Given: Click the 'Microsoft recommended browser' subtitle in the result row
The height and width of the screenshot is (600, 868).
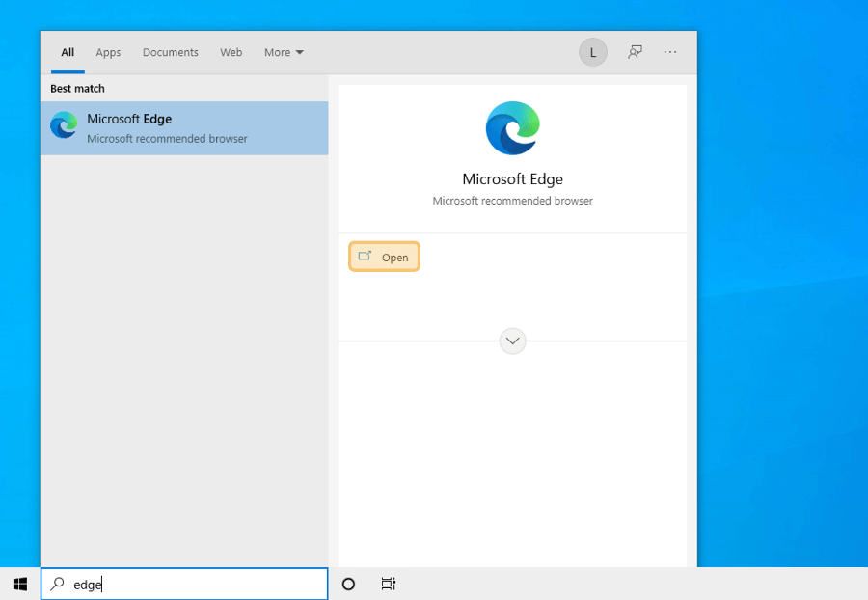Looking at the screenshot, I should (x=167, y=139).
